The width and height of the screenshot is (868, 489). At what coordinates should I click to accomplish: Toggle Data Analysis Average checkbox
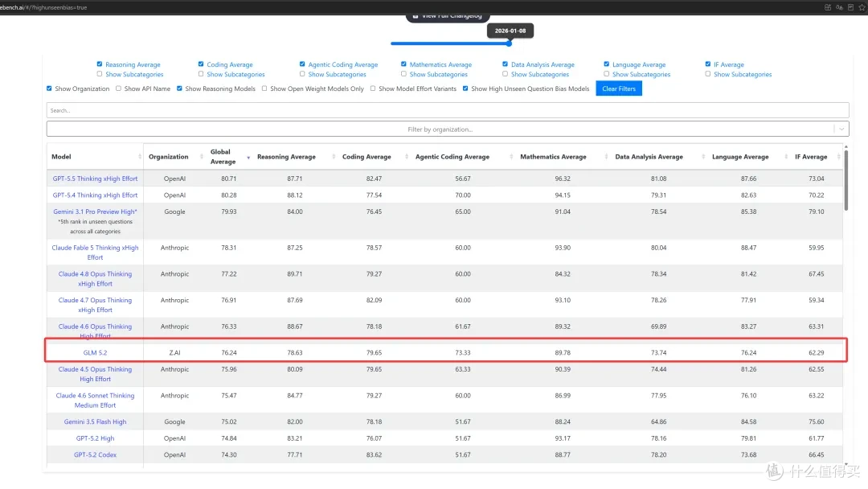tap(505, 64)
